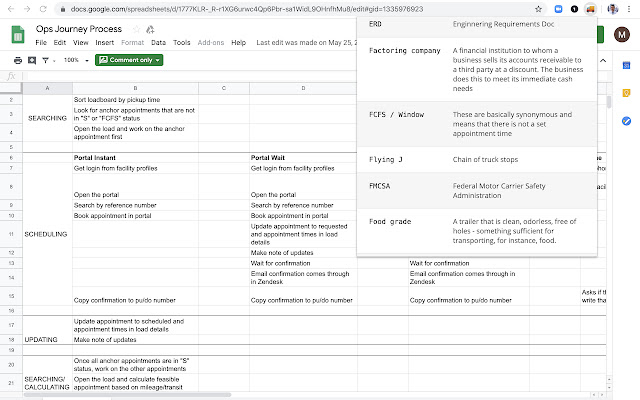Click the lock icon in address bar

pyautogui.click(x=62, y=9)
